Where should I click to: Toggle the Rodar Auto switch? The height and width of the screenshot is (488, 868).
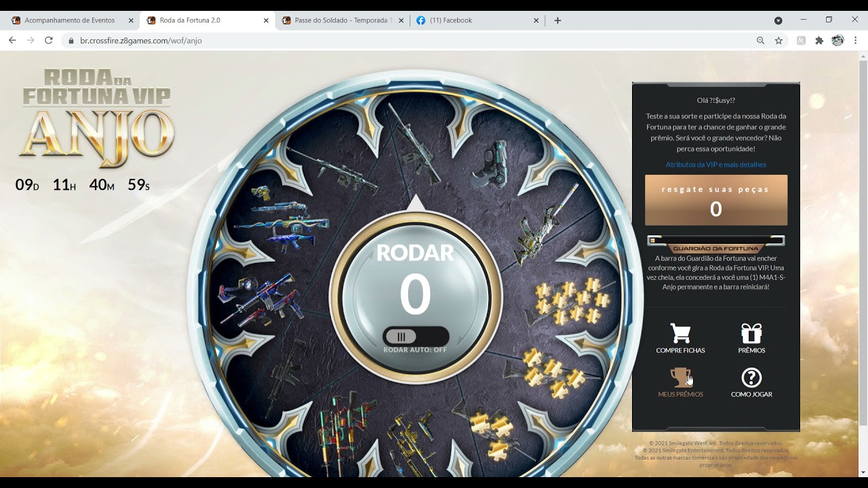(x=415, y=337)
